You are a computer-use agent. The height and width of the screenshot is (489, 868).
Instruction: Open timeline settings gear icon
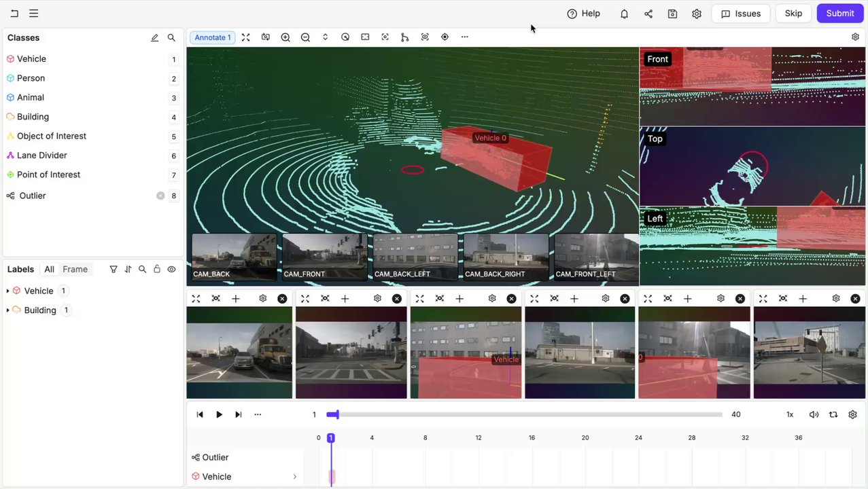tap(852, 414)
